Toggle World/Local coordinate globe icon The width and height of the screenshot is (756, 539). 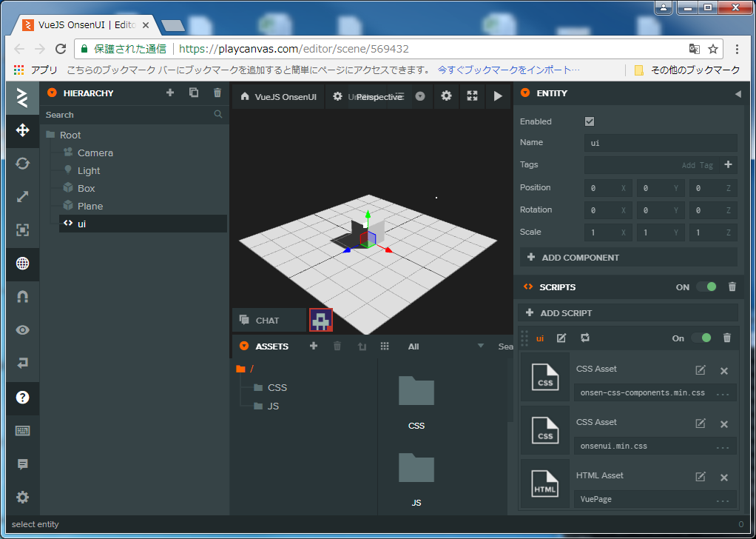[x=23, y=264]
